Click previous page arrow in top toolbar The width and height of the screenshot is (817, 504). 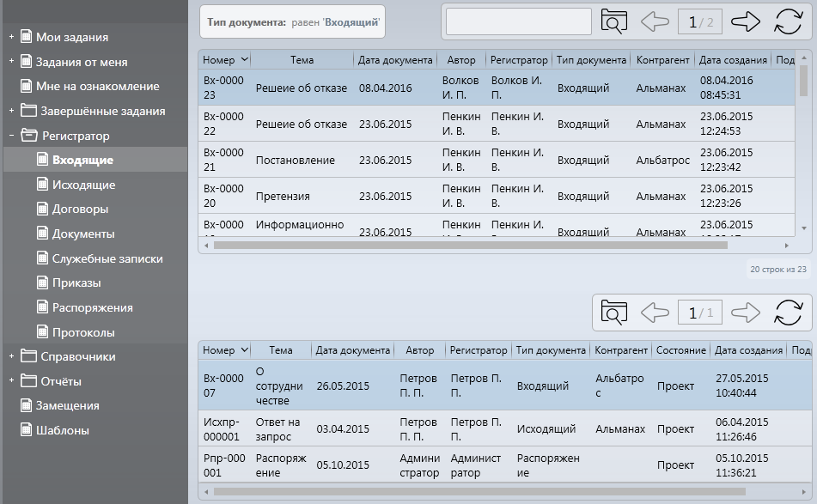pyautogui.click(x=655, y=21)
